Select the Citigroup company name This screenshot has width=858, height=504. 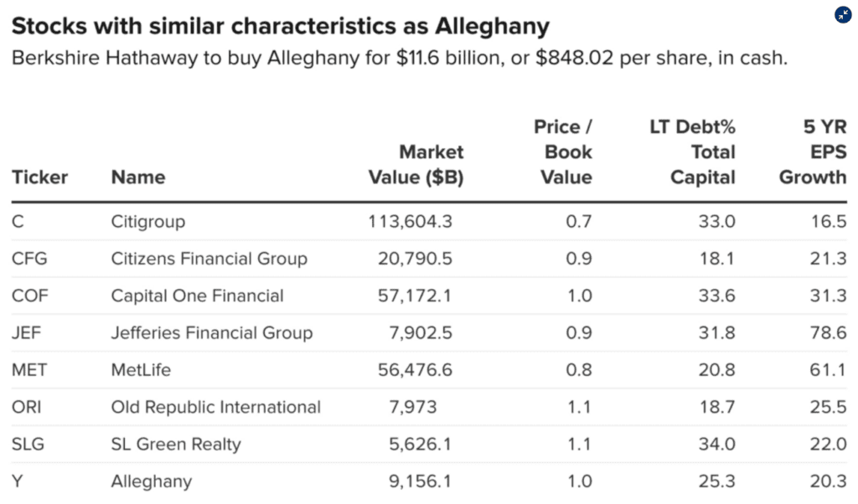pyautogui.click(x=148, y=222)
